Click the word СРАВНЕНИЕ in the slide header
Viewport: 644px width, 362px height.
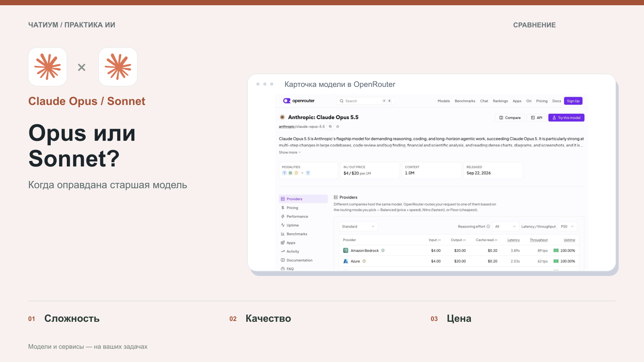(535, 25)
